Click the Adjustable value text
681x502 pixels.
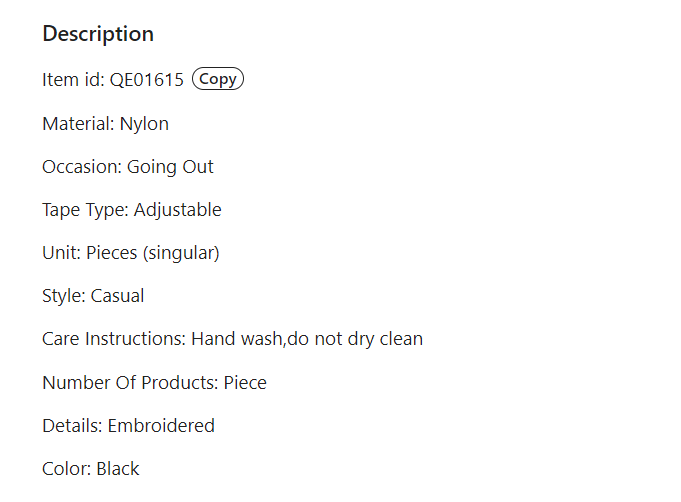click(177, 210)
